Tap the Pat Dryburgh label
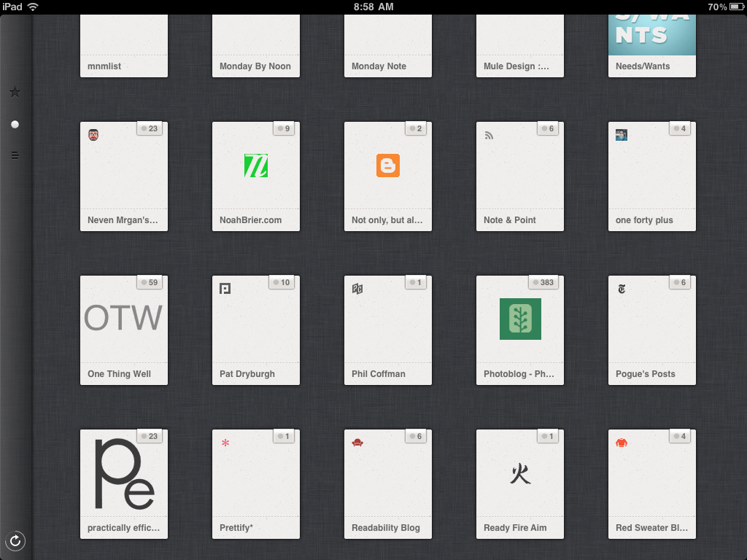Screen dimensions: 747x560 click(247, 374)
